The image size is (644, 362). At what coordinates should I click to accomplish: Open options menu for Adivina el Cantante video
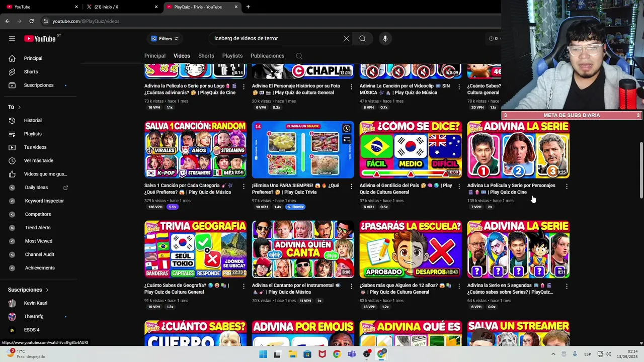[351, 287]
